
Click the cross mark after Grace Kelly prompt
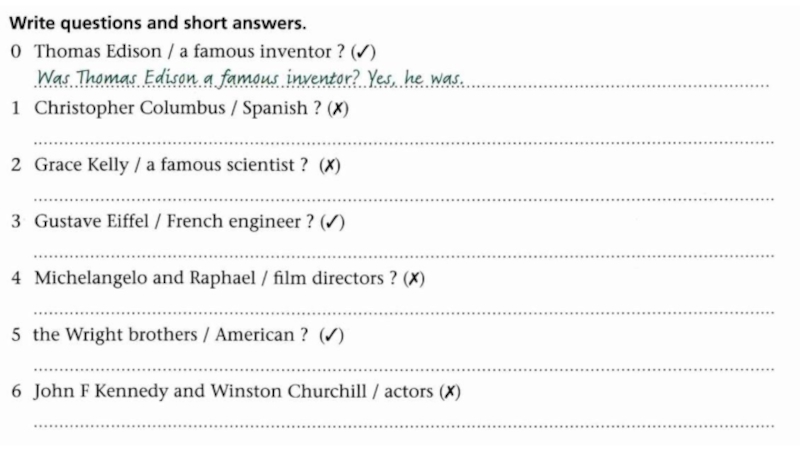(329, 166)
